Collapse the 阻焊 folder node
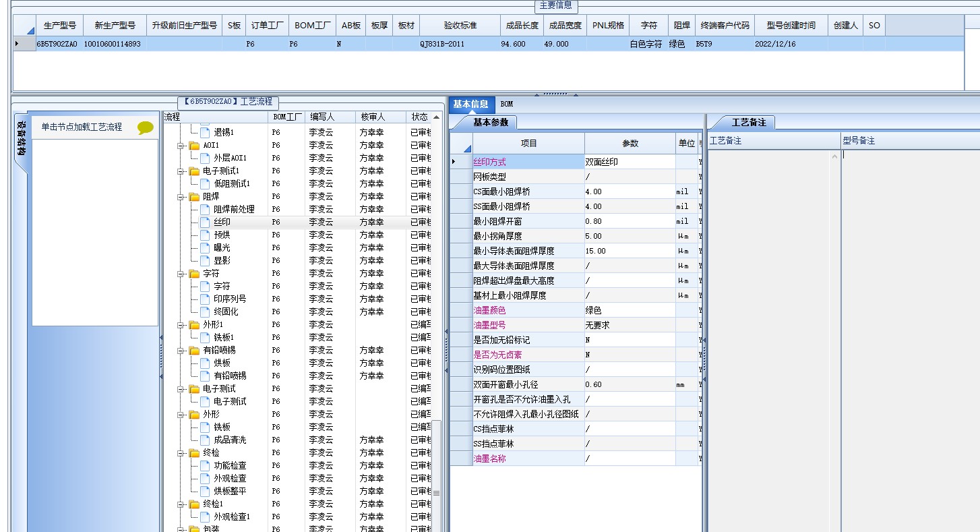980x532 pixels. 181,196
